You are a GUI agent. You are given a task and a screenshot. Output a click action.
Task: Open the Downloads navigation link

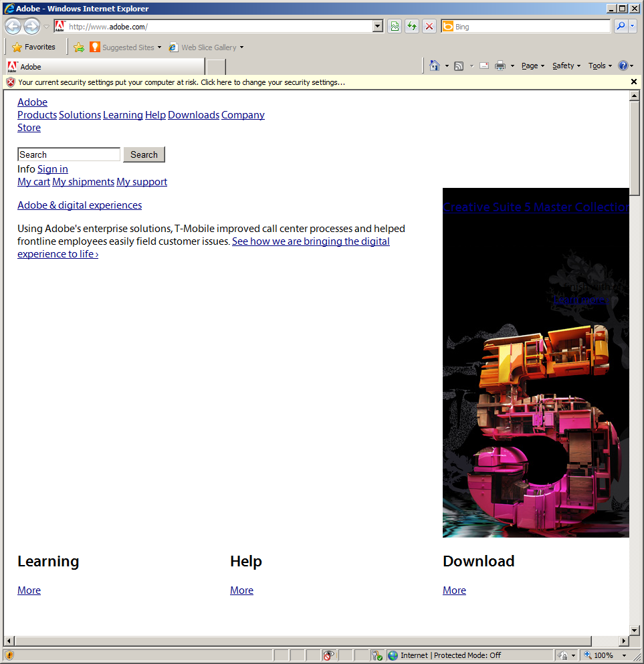tap(193, 115)
